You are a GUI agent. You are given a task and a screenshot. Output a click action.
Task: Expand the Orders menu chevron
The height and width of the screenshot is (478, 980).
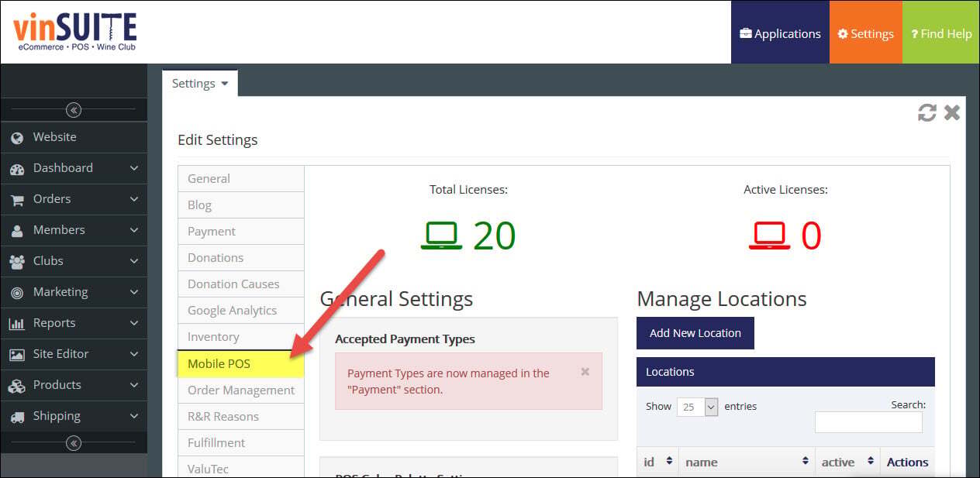point(134,199)
